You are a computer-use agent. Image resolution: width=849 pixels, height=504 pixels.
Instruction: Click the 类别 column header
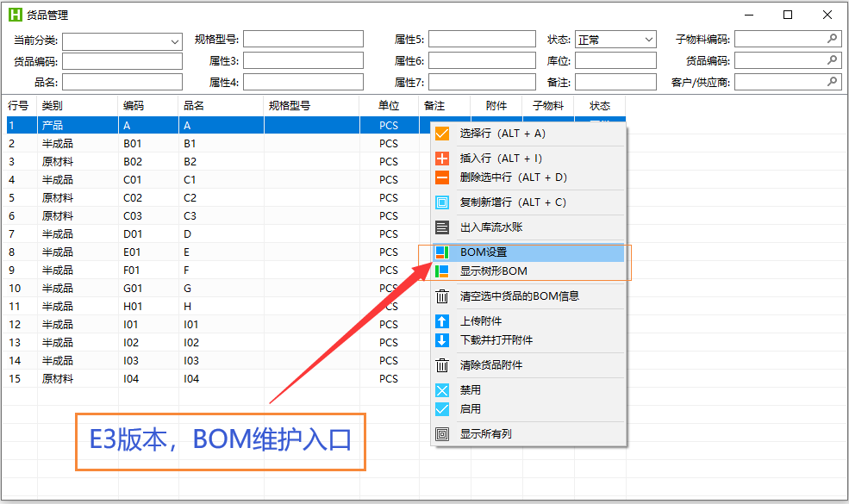(78, 106)
